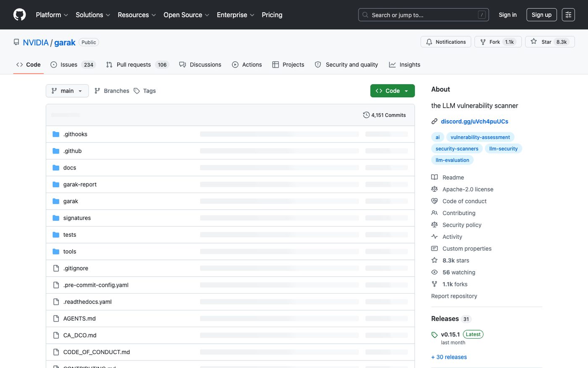Click the tag icon beside v0.15.1 release
588x368 pixels.
point(435,335)
